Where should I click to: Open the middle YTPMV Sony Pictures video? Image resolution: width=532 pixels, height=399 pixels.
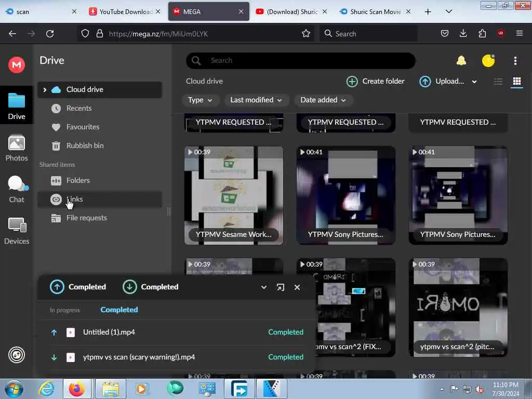pos(345,195)
